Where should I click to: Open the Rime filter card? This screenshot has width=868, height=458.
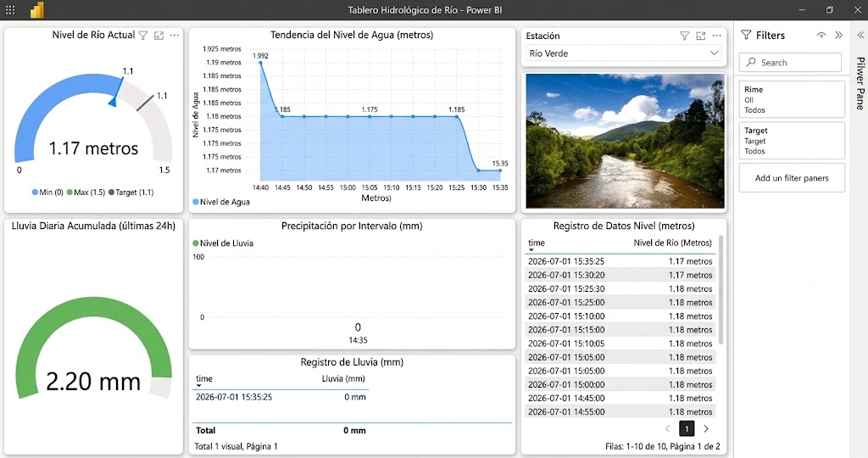(792, 99)
